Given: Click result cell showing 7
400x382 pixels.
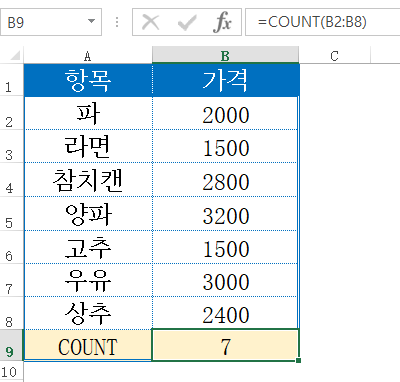Looking at the screenshot, I should point(226,345).
